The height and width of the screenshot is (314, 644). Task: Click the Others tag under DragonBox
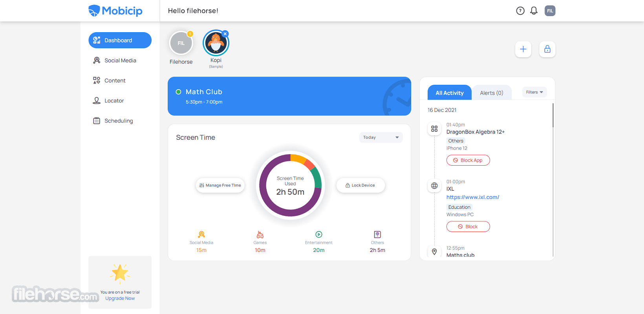click(x=456, y=141)
